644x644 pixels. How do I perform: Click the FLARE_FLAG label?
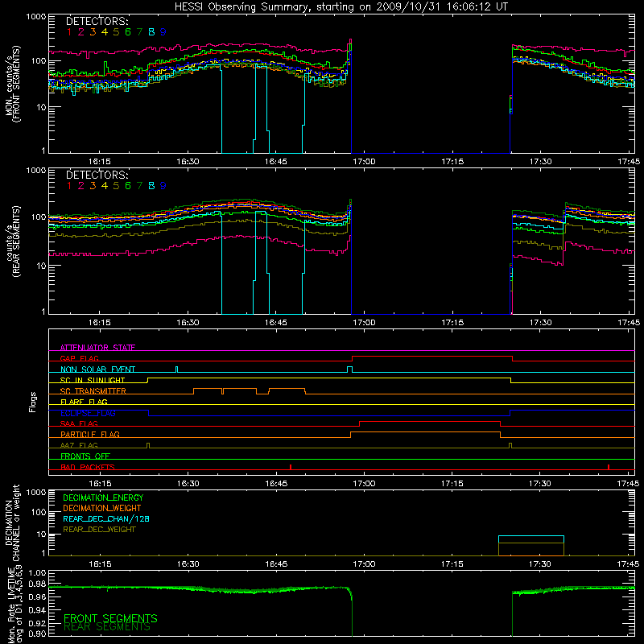(84, 402)
